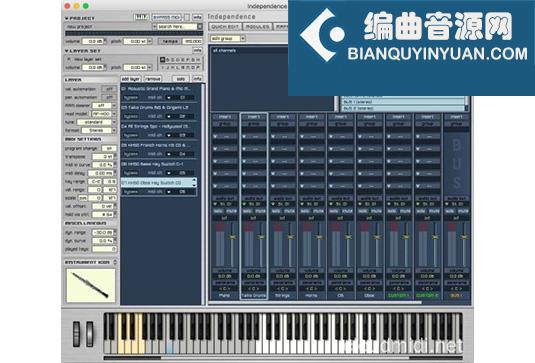535x363 pixels.
Task: Select the 05 NHSO French Horns layer
Action: pyautogui.click(x=158, y=145)
